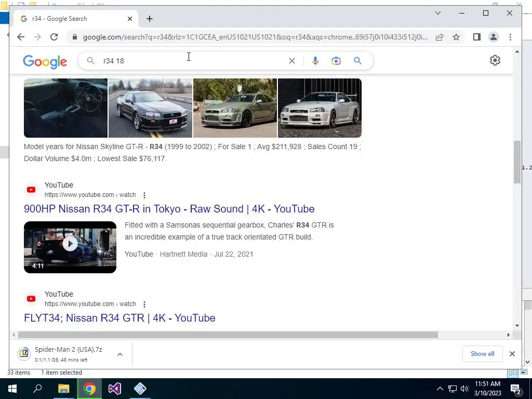Click the horizontal scroll-right arrow

pos(508,335)
